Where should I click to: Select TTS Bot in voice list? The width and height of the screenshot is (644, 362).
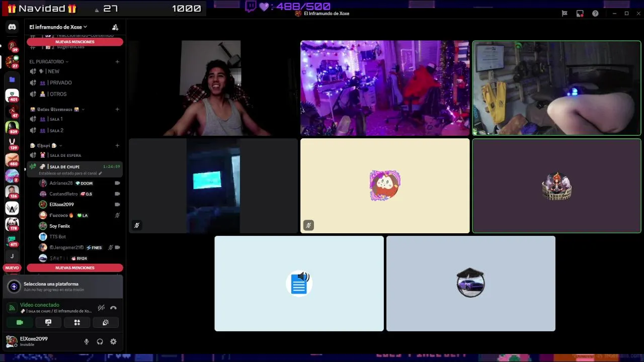click(x=80, y=236)
